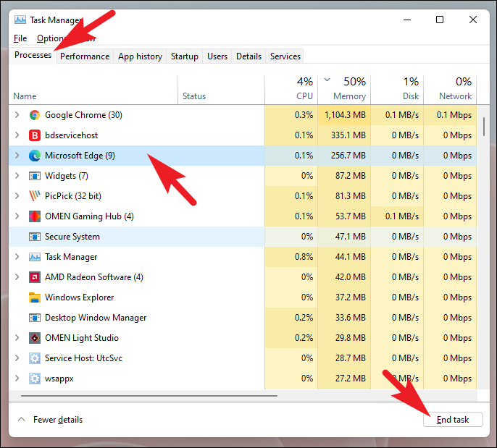Minimize the Task Manager window

(x=407, y=20)
